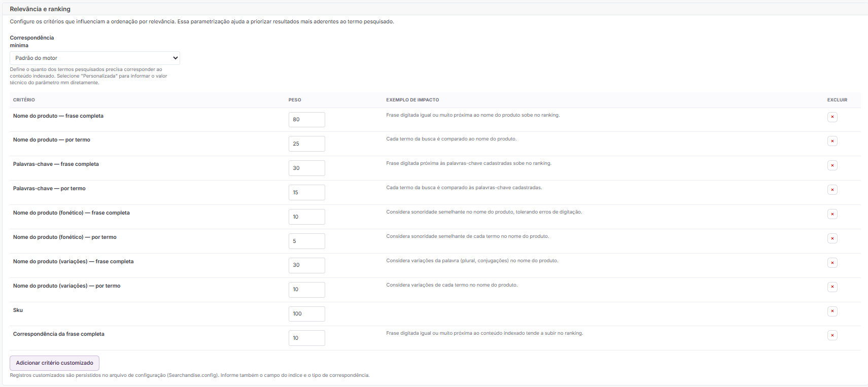Image resolution: width=868 pixels, height=387 pixels.
Task: Edit weight field for 'Nome do produto — por termo'
Action: 307,144
